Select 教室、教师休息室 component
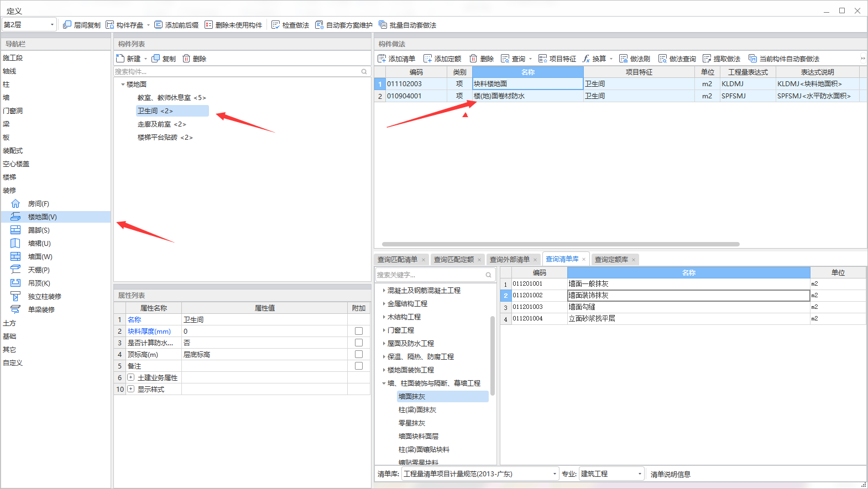The width and height of the screenshot is (868, 489). (x=171, y=98)
